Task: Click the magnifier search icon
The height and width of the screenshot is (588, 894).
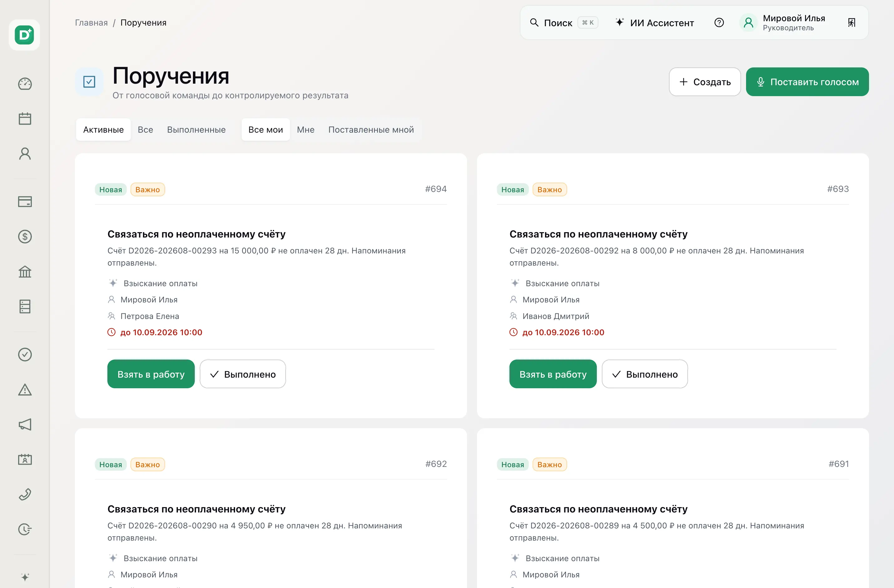Action: point(534,22)
